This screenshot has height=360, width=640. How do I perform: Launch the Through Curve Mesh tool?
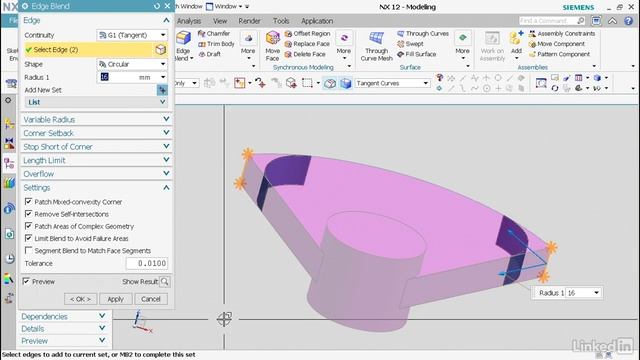click(x=376, y=46)
